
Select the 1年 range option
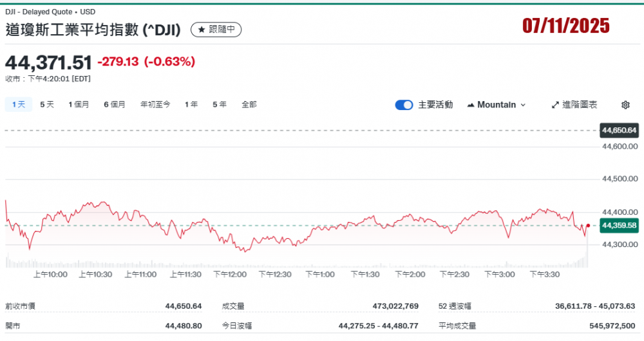pos(191,104)
